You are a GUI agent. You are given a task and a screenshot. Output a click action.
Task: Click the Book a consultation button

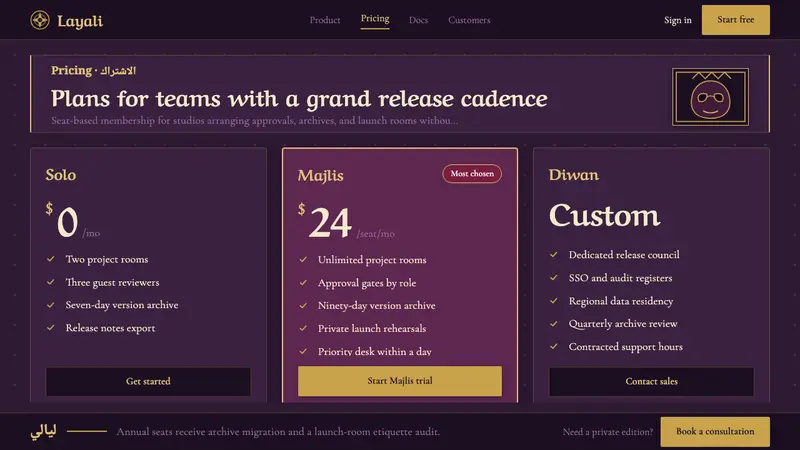pos(715,432)
